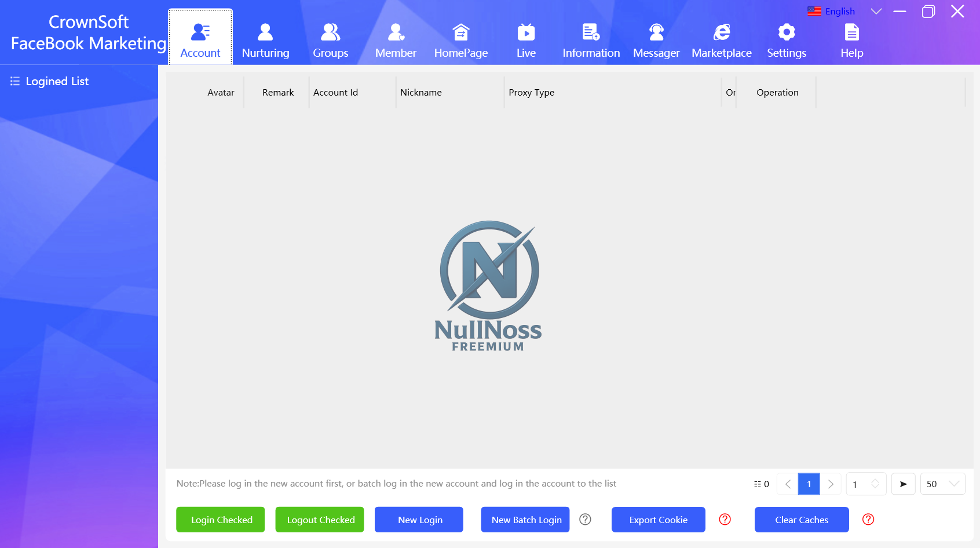Open the HomePage module icon

coord(461,32)
